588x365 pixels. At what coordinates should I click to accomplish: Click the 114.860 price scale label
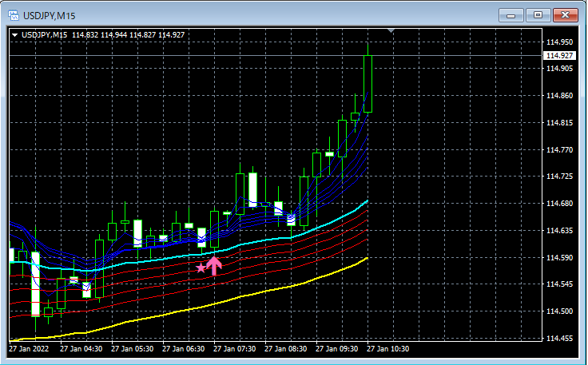tap(559, 96)
